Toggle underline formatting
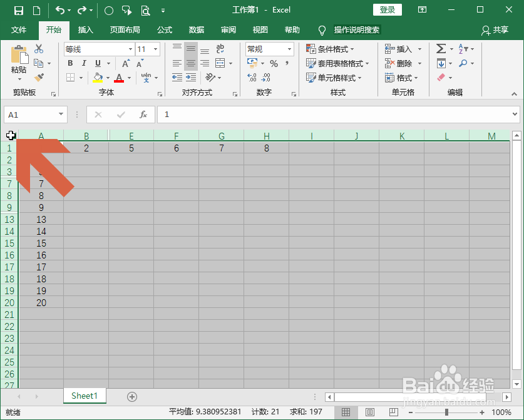 pos(98,63)
